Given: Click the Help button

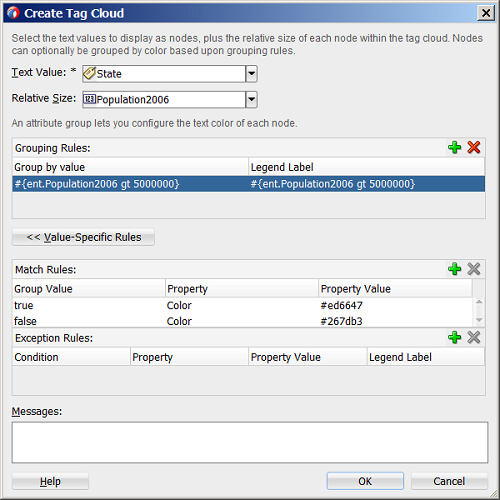Looking at the screenshot, I should tap(50, 481).
